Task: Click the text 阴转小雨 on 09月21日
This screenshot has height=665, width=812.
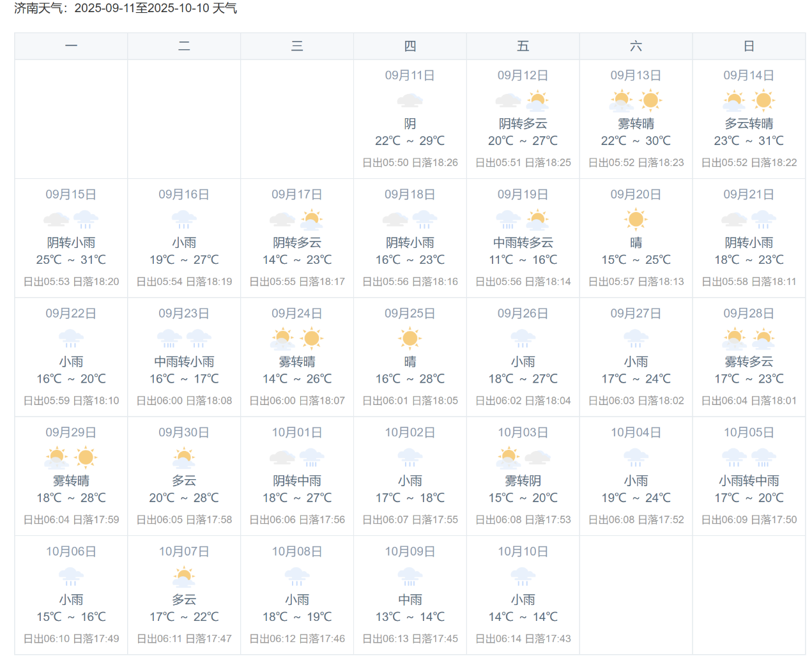Action: point(749,243)
